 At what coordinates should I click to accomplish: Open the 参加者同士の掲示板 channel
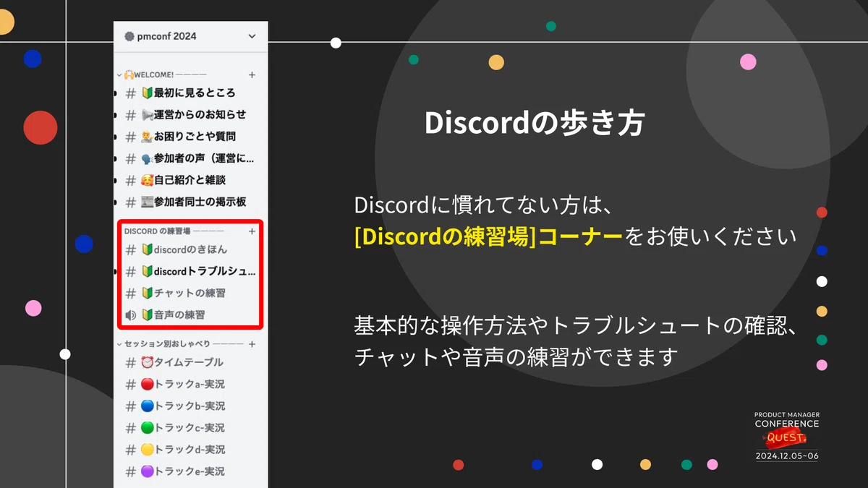190,202
